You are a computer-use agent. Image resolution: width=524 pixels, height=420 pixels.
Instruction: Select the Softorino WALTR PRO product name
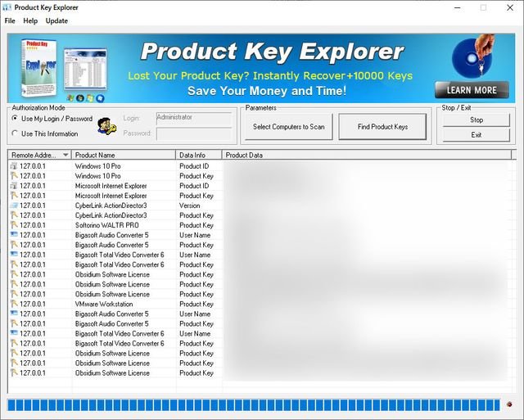click(107, 225)
